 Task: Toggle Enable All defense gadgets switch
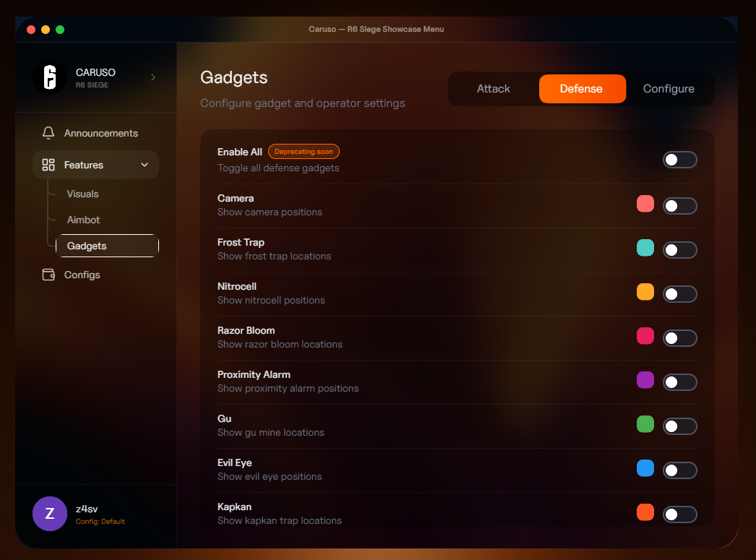pos(680,160)
